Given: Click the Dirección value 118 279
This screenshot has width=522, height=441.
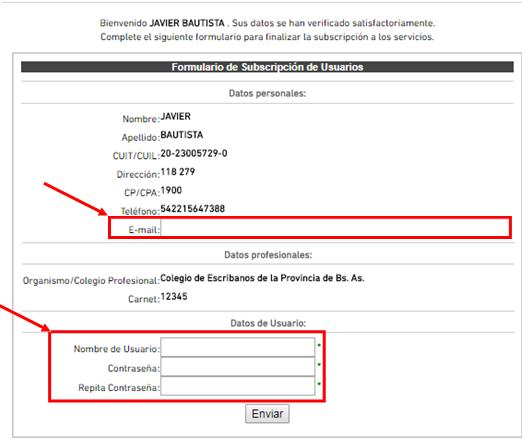Looking at the screenshot, I should [178, 172].
